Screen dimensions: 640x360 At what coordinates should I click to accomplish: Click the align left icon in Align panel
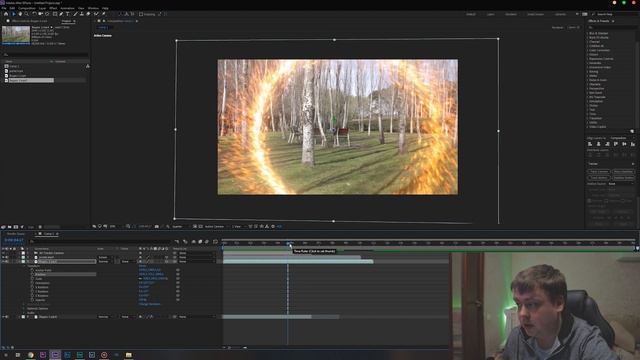coord(590,144)
